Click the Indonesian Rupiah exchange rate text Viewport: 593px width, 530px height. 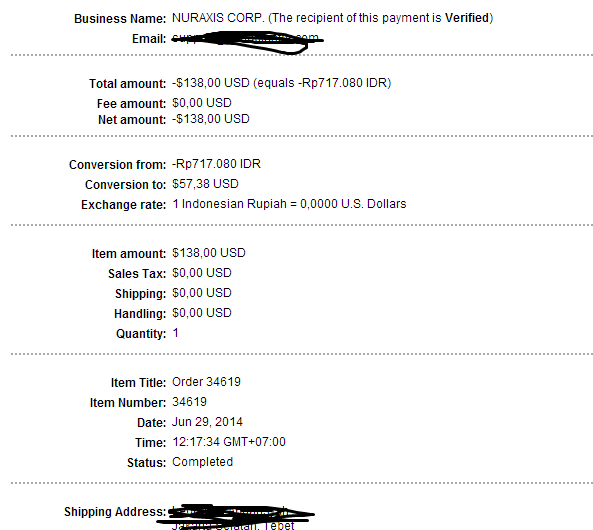[x=289, y=204]
